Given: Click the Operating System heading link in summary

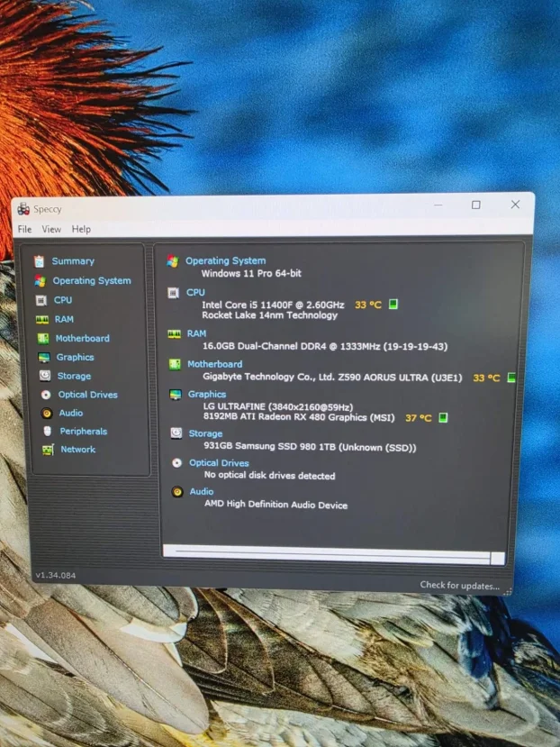Looking at the screenshot, I should (226, 260).
